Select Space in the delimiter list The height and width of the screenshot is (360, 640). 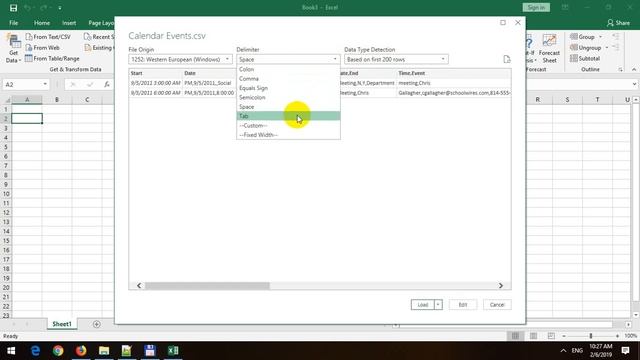tap(288, 107)
